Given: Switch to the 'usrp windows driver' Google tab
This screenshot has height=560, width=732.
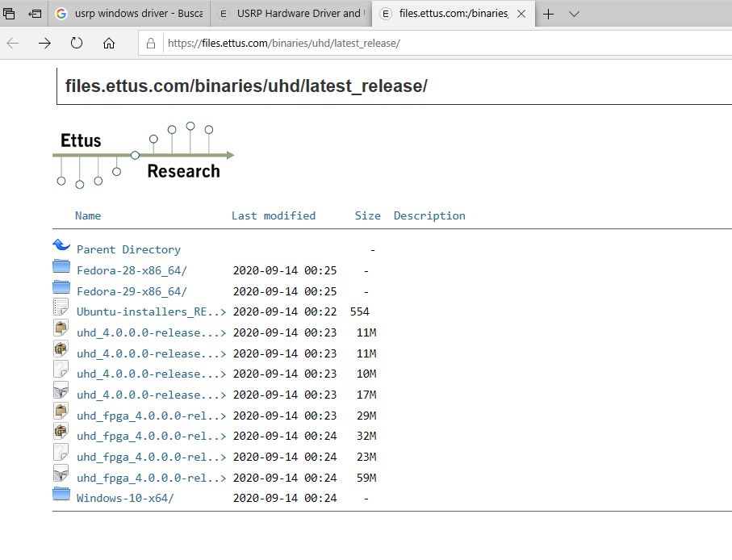Looking at the screenshot, I should (x=129, y=14).
